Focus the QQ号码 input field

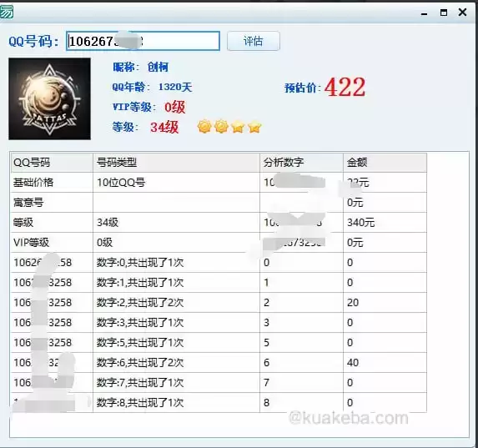(143, 41)
